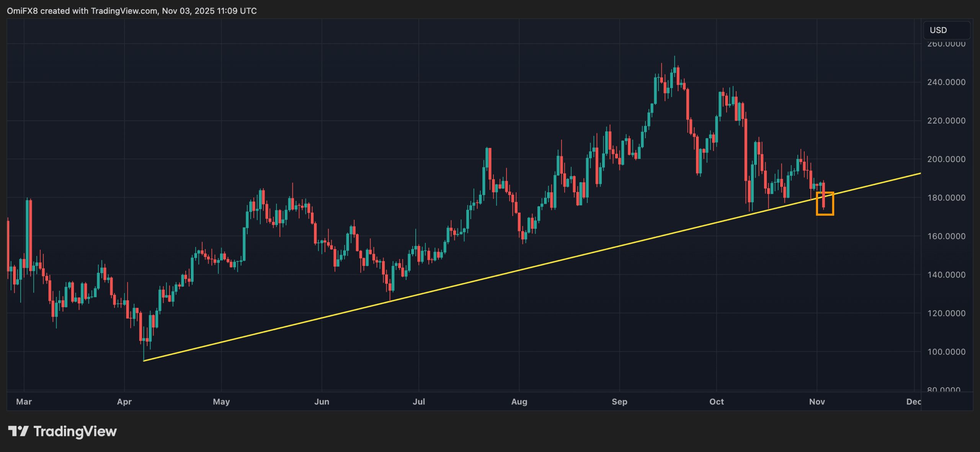Screen dimensions: 980x452
Task: Click the Nov label on time axis
Action: [817, 401]
